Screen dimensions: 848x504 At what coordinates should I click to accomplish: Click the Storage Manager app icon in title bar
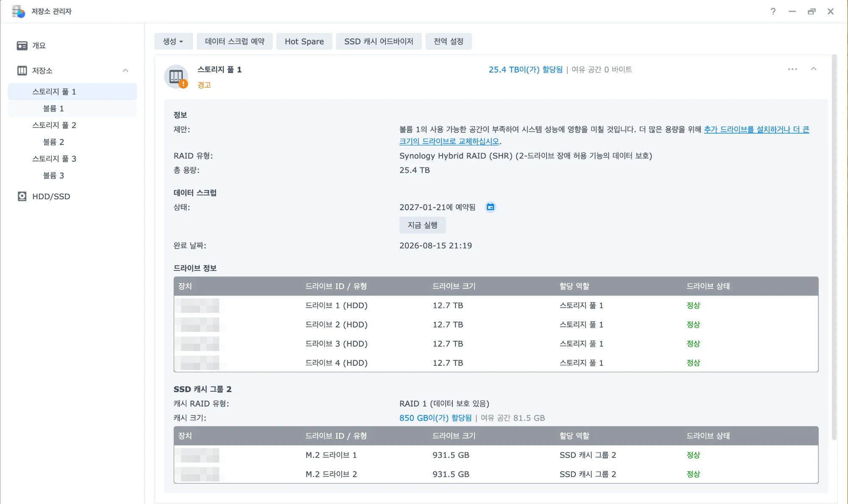point(18,11)
